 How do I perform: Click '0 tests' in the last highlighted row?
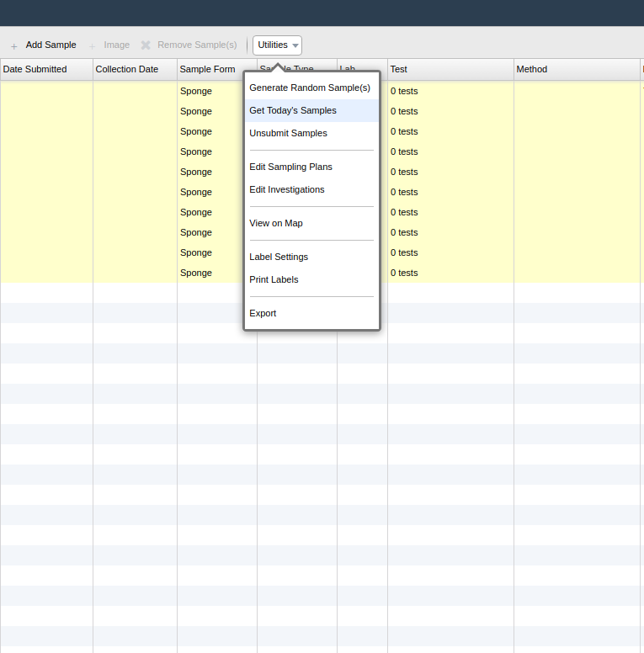(x=404, y=273)
